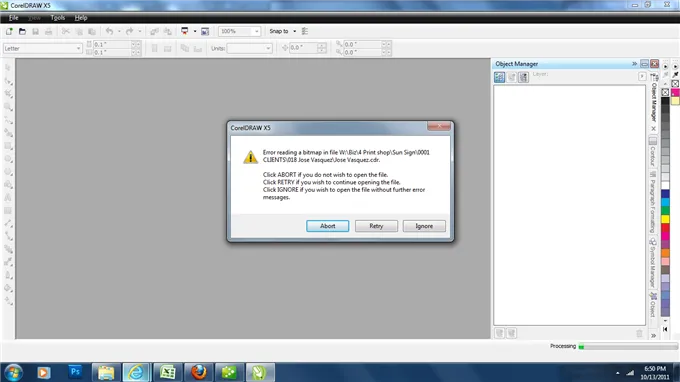The image size is (680, 382).
Task: Toggle Layer Manager View button
Action: 523,77
